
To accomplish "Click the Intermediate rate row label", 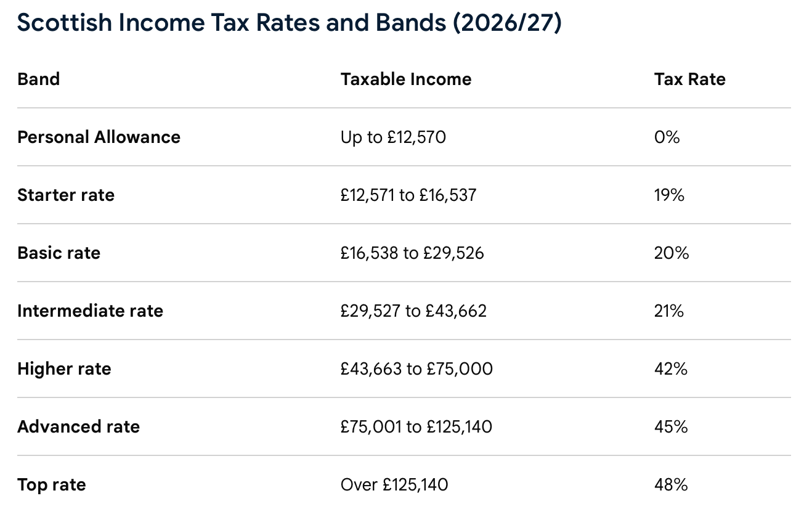I will coord(91,311).
